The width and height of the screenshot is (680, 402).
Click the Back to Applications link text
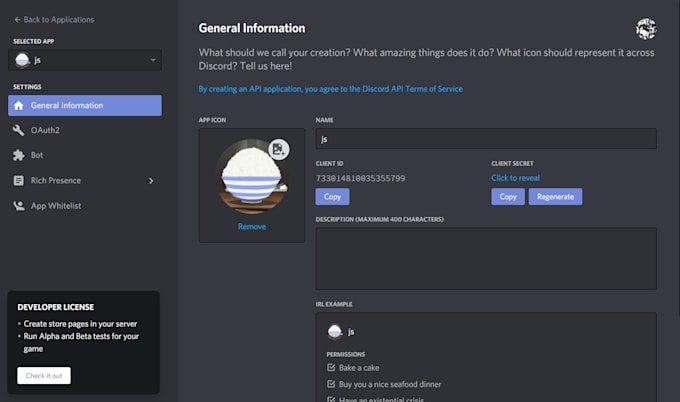tap(59, 20)
